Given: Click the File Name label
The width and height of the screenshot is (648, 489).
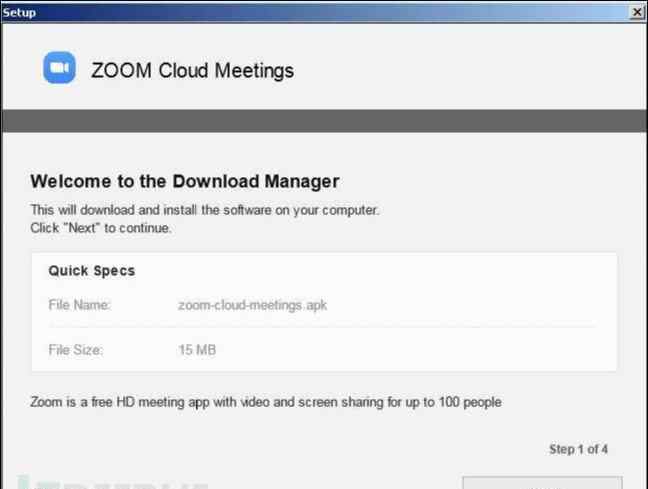Looking at the screenshot, I should [79, 305].
